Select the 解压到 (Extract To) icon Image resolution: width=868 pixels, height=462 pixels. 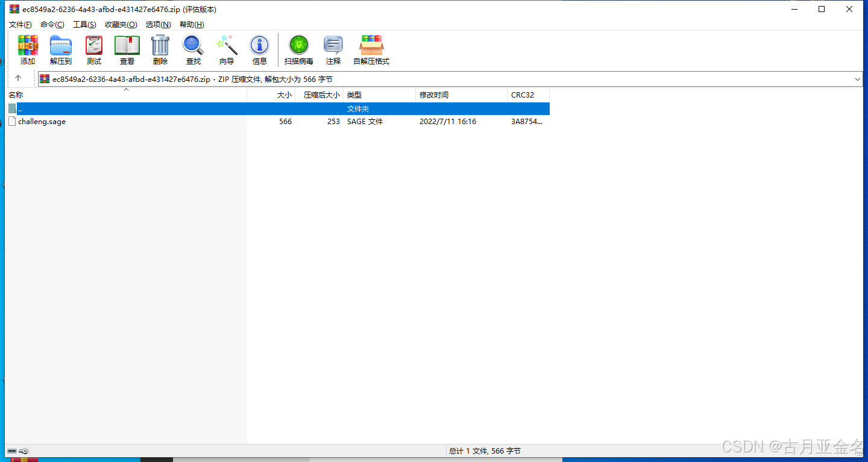pos(60,49)
